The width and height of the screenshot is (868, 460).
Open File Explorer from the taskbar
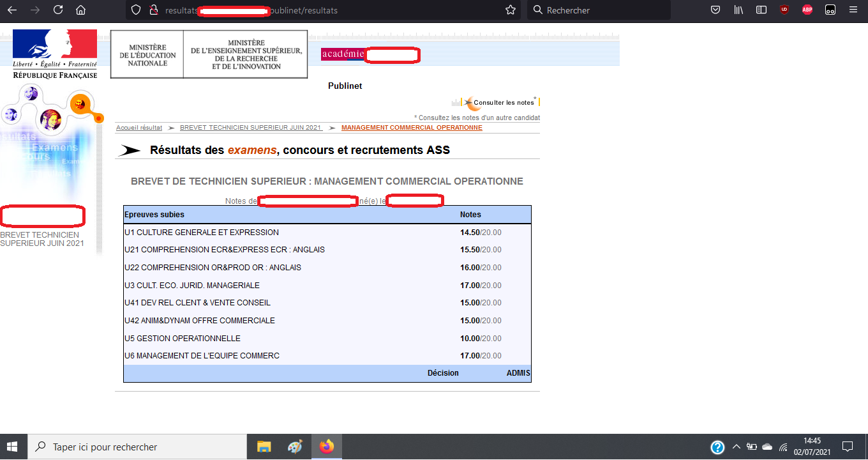pos(264,447)
